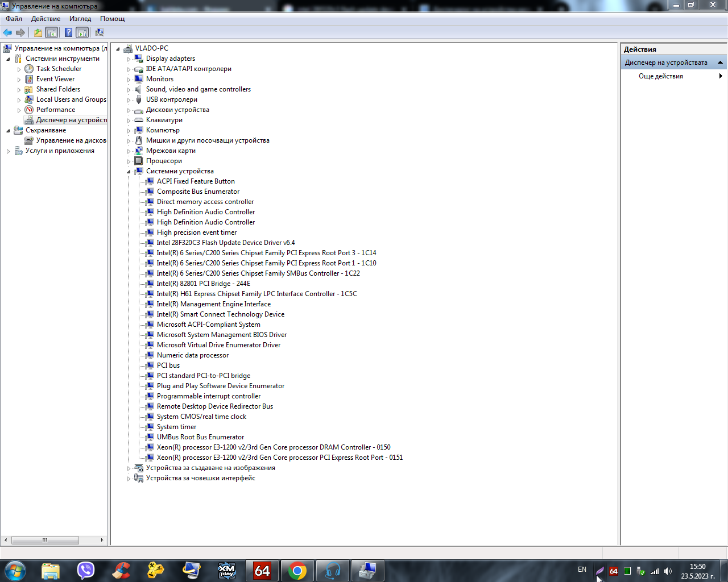Click Още действия in Actions pane
The width and height of the screenshot is (728, 582).
(x=661, y=76)
